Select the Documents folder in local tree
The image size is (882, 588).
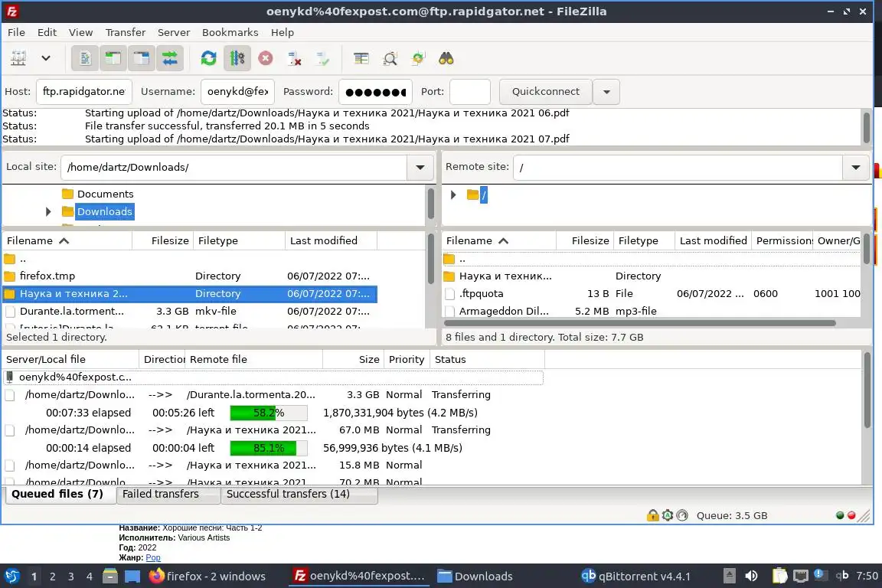[105, 194]
